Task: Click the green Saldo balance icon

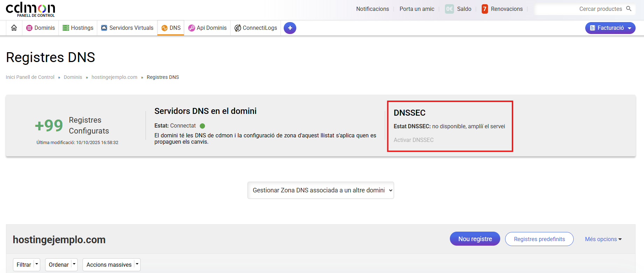Action: [449, 9]
